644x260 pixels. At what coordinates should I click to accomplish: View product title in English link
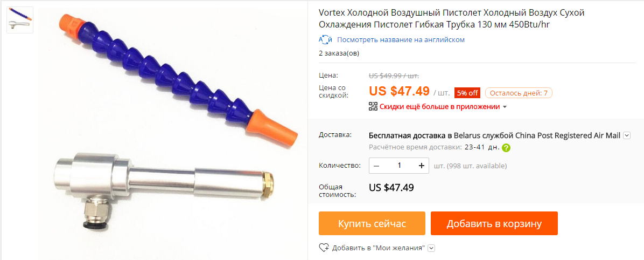(401, 40)
